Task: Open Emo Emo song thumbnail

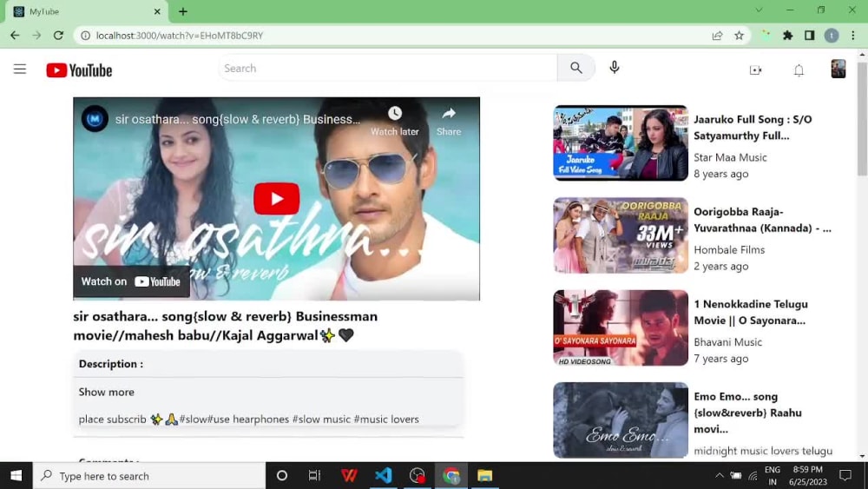Action: (x=621, y=420)
